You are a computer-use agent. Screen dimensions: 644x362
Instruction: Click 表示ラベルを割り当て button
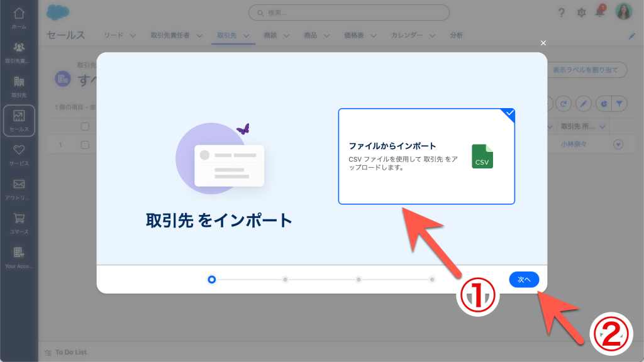pyautogui.click(x=585, y=70)
